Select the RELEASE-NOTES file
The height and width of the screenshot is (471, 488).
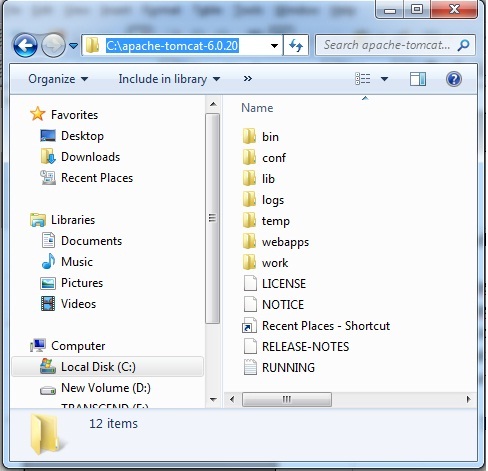tap(297, 347)
